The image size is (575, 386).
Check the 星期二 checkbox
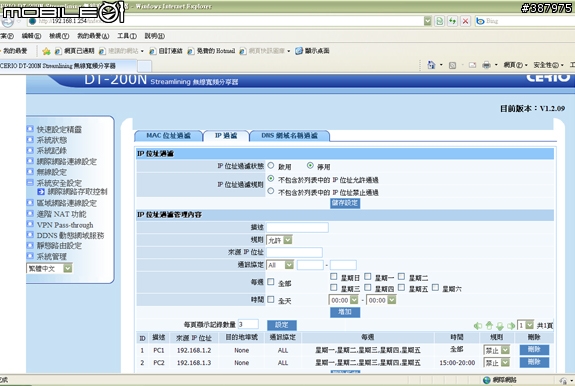tap(401, 276)
